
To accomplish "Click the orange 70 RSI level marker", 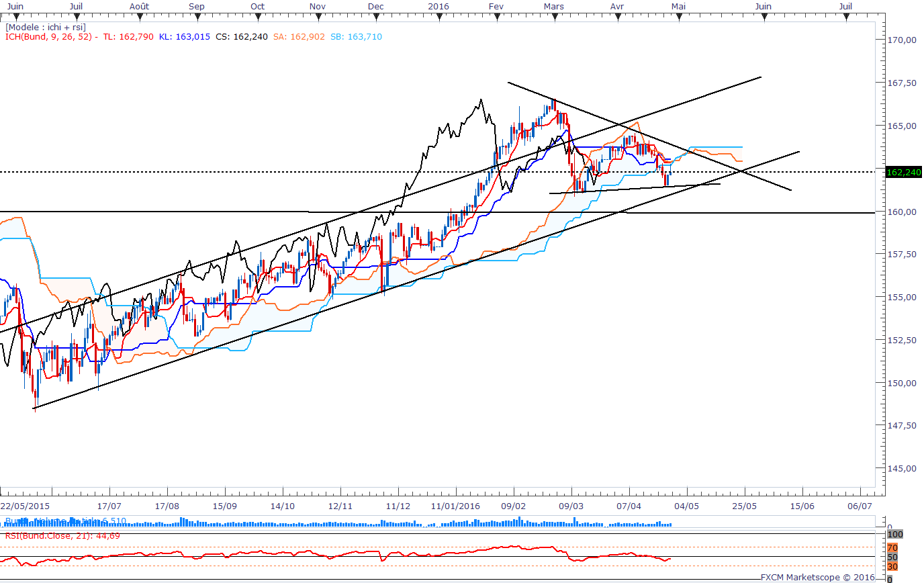I will click(892, 548).
